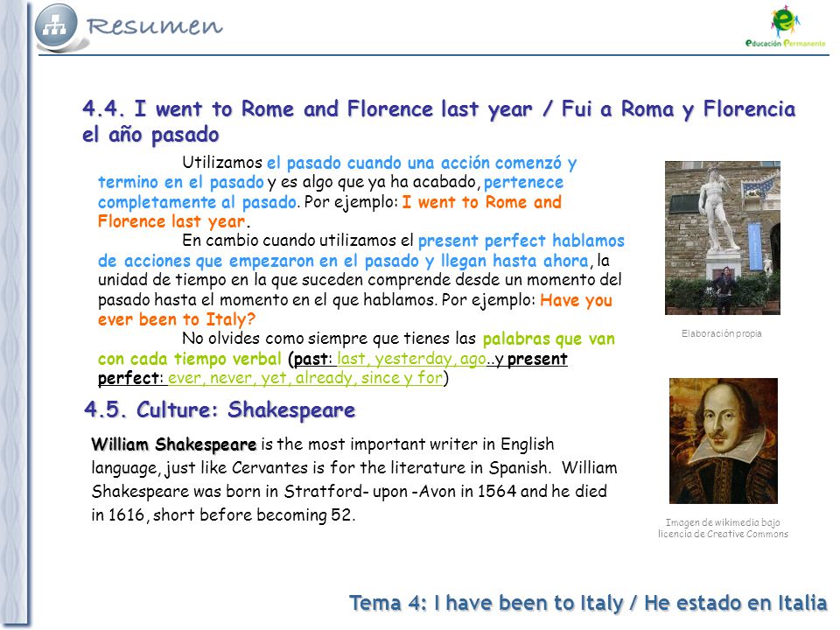Click green text 'palabras que van'
The image size is (840, 630).
(549, 339)
